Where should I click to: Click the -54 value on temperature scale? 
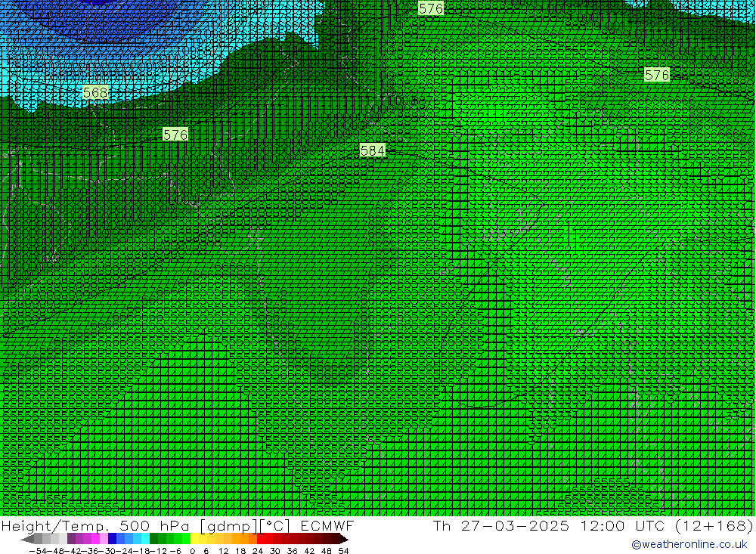point(36,551)
